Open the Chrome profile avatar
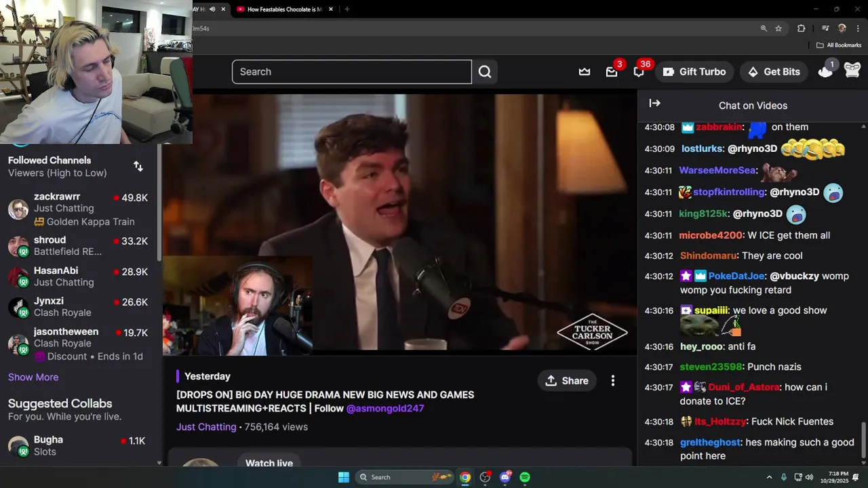 [842, 28]
